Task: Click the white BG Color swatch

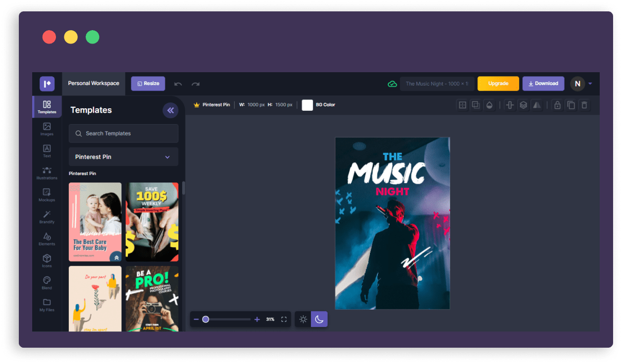Action: pyautogui.click(x=308, y=105)
